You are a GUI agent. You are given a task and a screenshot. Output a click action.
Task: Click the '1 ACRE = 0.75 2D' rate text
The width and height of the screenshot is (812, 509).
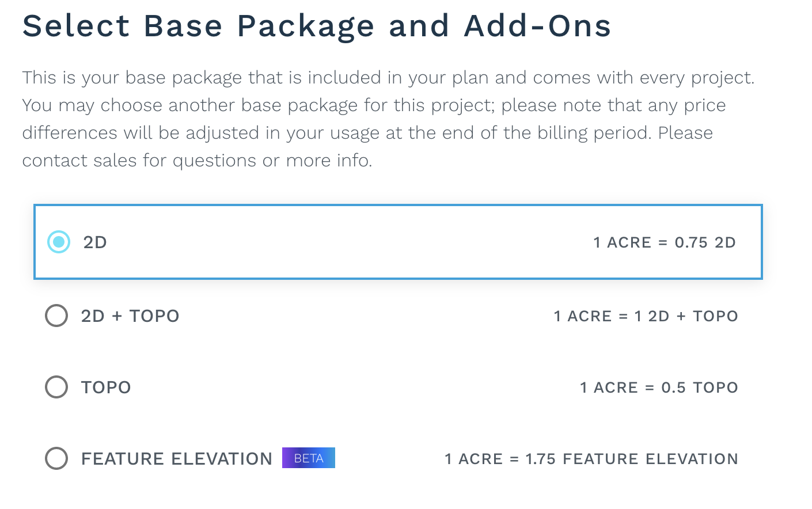click(x=665, y=242)
